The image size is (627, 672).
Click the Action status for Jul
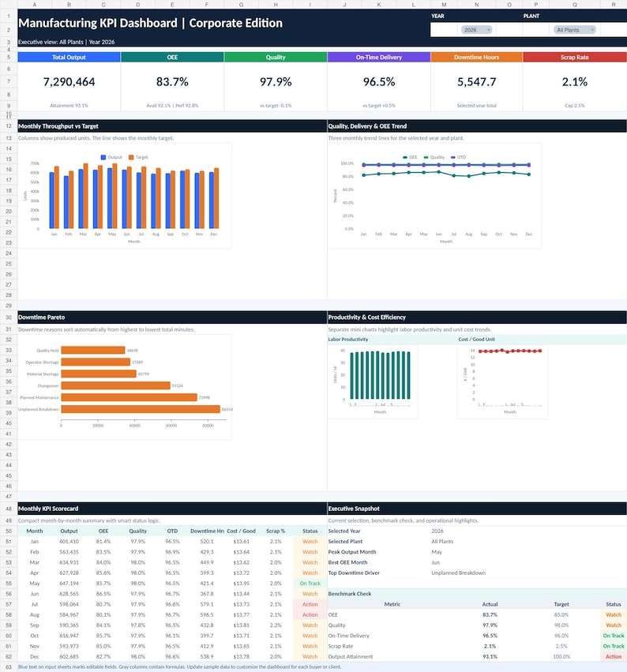[x=310, y=604]
